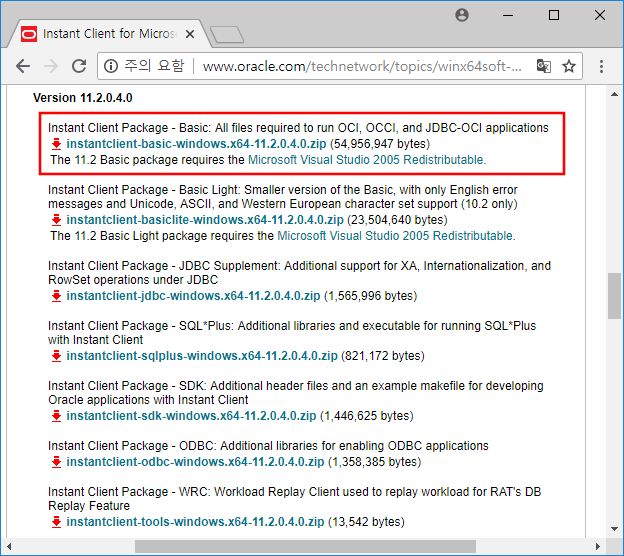Close the Instant Client tab
Image resolution: width=624 pixels, height=556 pixels.
pyautogui.click(x=190, y=34)
